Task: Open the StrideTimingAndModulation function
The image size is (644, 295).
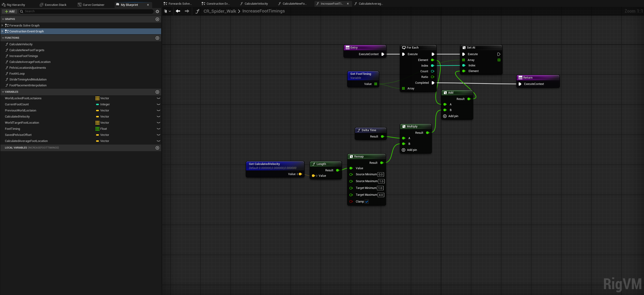Action: coord(28,80)
